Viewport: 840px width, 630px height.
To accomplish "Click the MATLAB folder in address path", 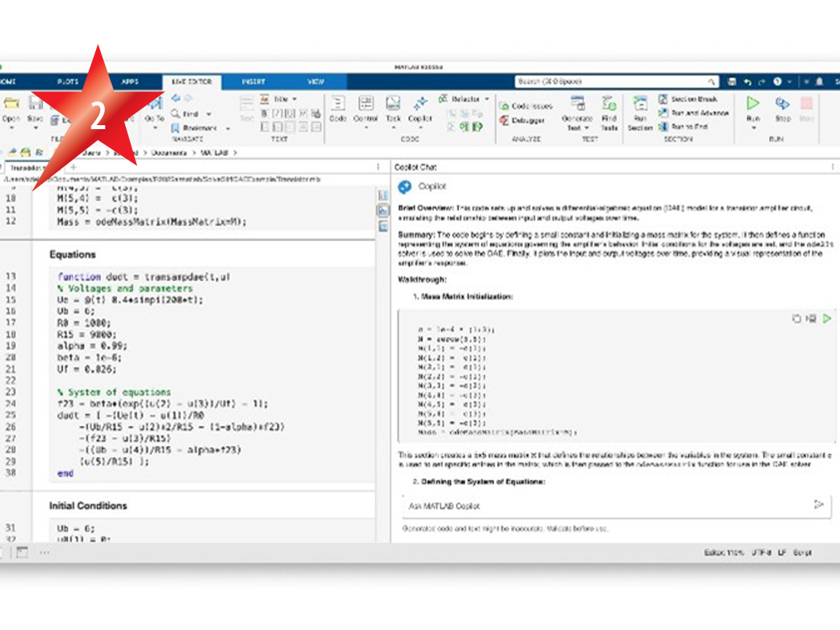I will click(x=214, y=153).
